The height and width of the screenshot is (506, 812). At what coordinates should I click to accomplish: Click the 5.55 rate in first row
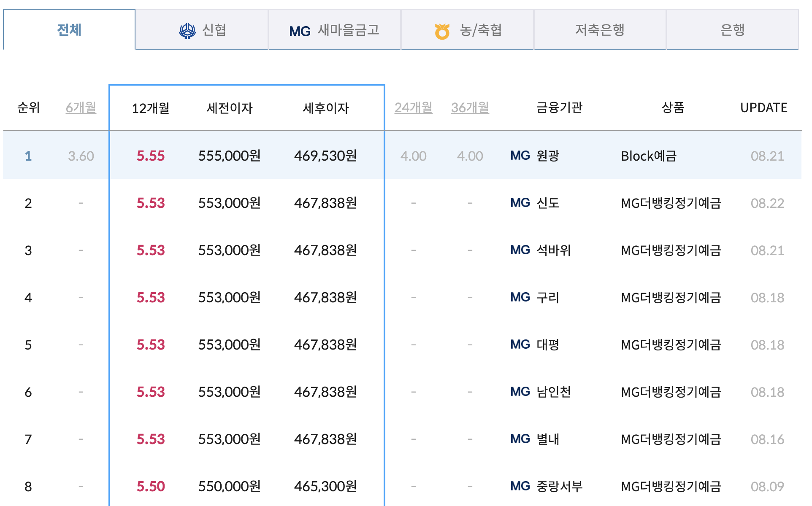pyautogui.click(x=151, y=156)
